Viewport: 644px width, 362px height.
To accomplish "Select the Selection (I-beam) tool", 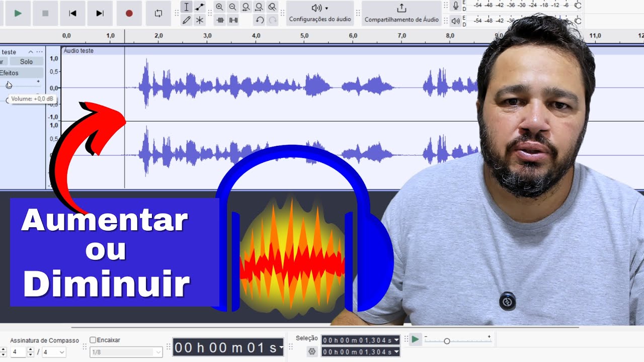I will pyautogui.click(x=187, y=7).
